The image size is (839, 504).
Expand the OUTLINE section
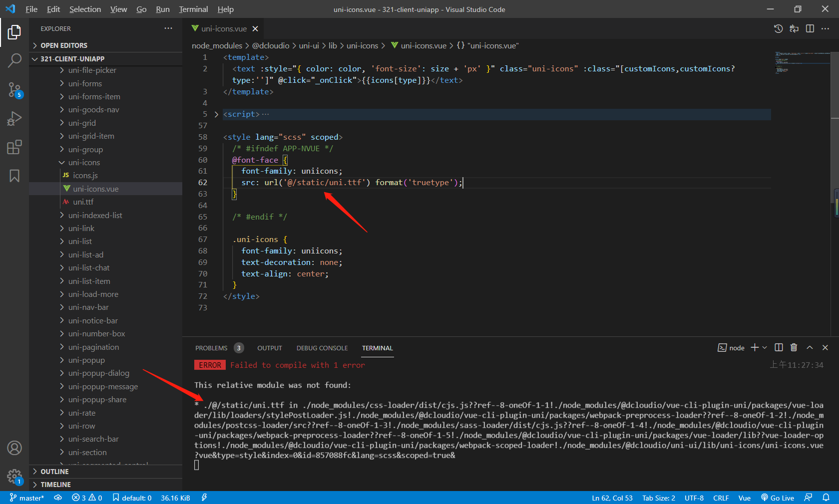106,472
